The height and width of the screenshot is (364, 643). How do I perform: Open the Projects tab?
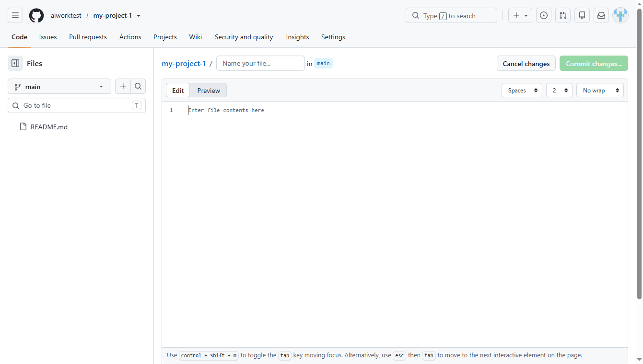[x=165, y=37]
